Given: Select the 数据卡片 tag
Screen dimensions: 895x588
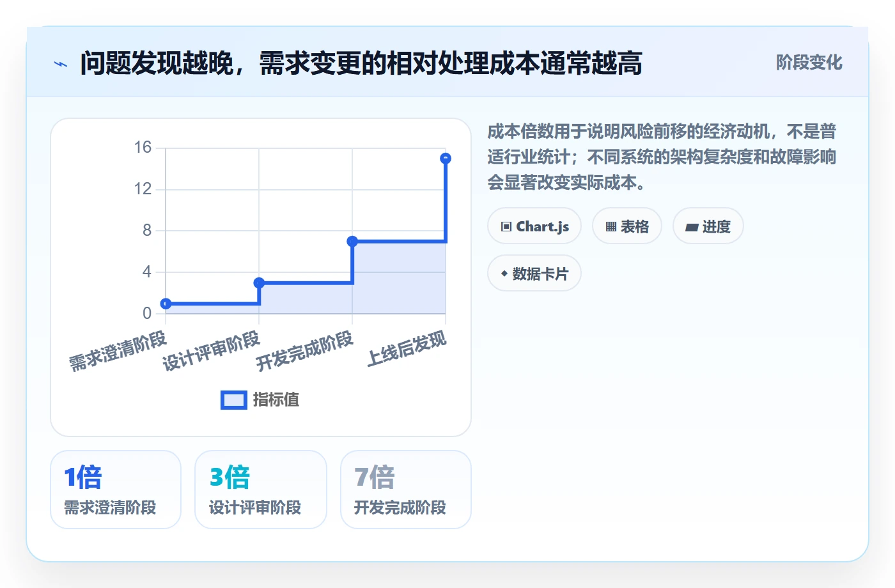Looking at the screenshot, I should pyautogui.click(x=534, y=274).
